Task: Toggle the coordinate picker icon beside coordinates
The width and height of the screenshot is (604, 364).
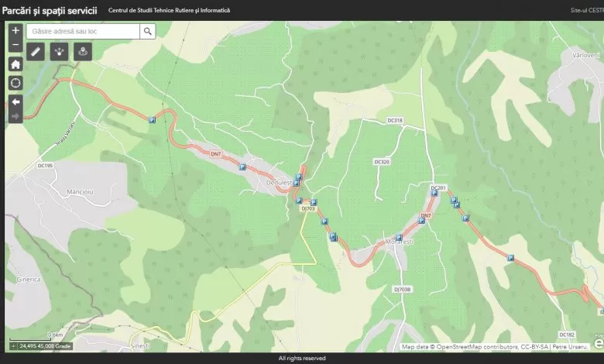Action: (13, 346)
